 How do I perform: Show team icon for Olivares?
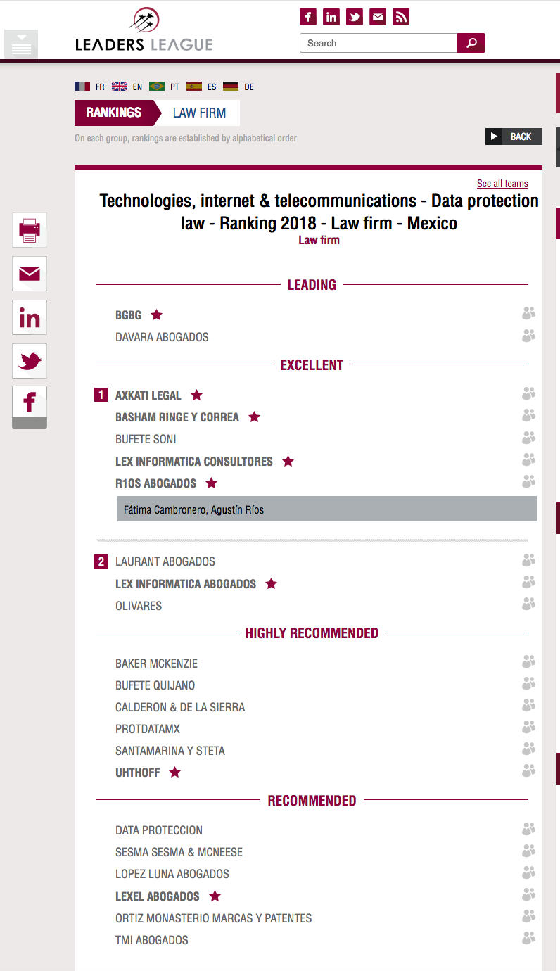coord(528,604)
